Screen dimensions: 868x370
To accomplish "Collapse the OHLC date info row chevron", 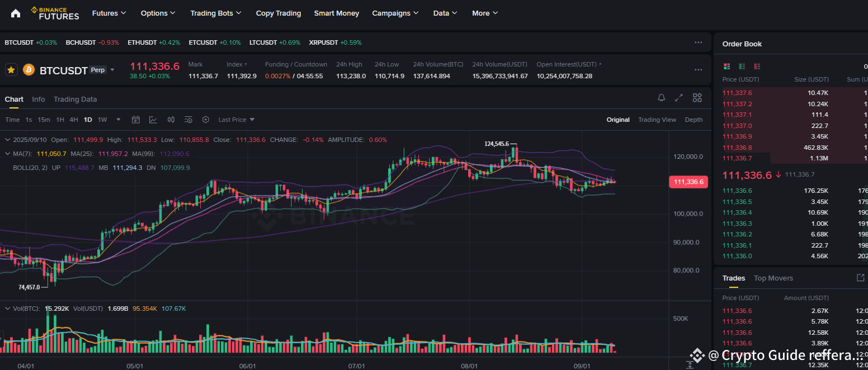I will coord(7,140).
